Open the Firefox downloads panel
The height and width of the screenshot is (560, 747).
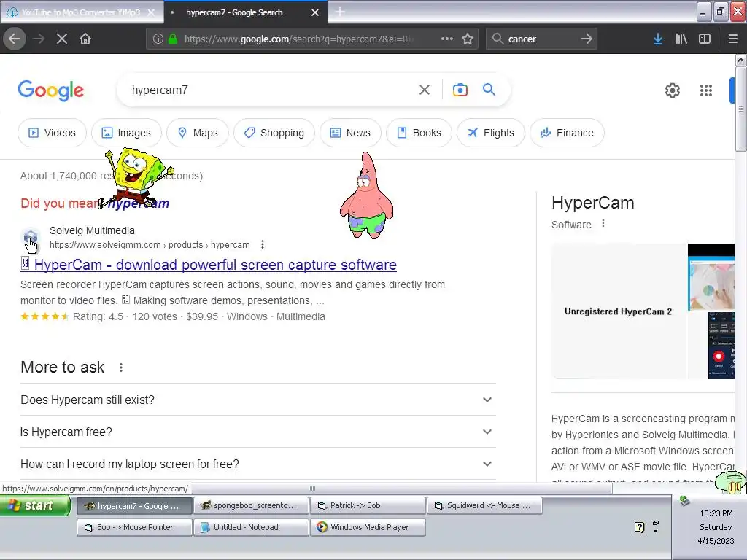point(658,39)
